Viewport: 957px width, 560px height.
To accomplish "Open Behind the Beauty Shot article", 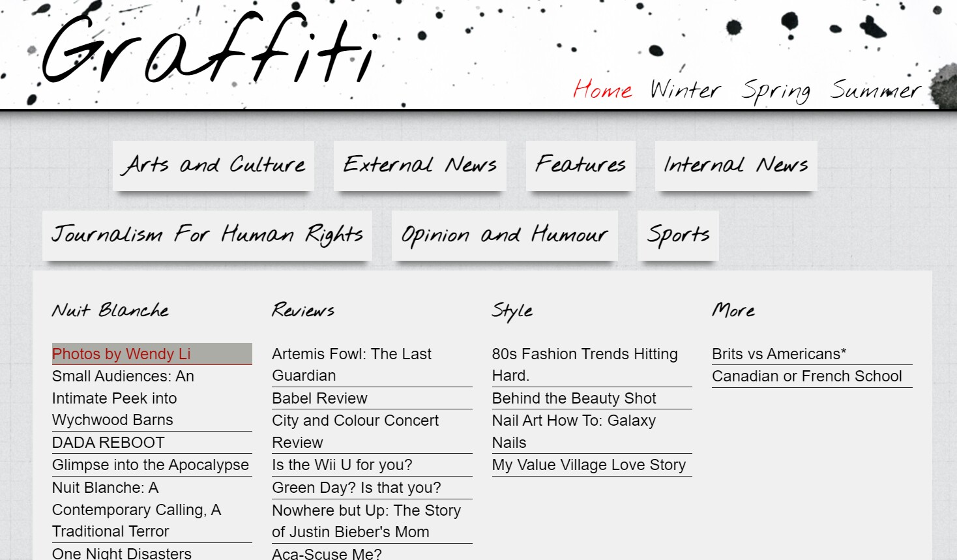I will point(574,398).
